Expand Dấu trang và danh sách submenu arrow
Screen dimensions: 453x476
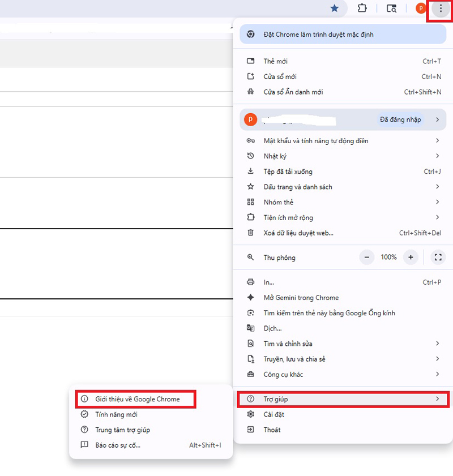pos(437,186)
